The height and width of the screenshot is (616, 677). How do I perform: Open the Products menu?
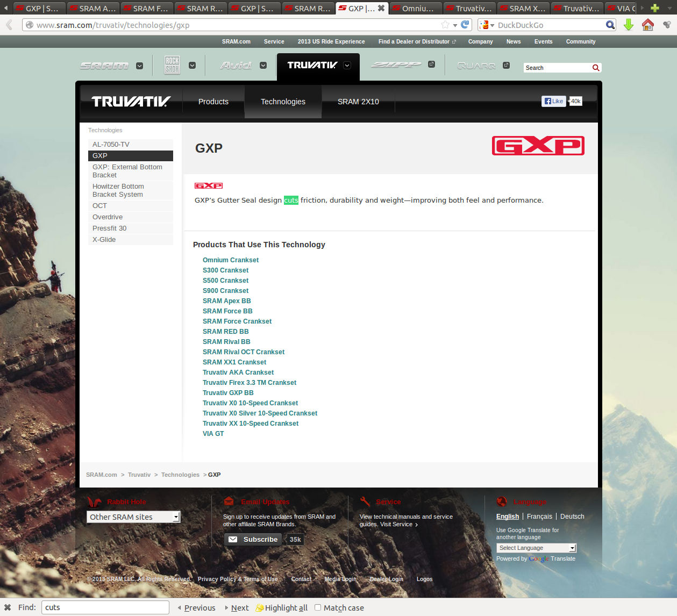click(213, 102)
